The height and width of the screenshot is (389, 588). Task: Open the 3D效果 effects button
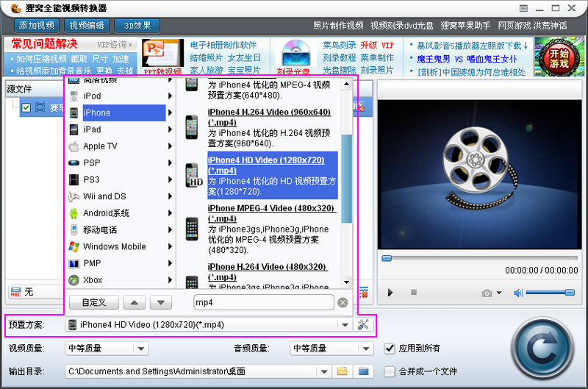pyautogui.click(x=137, y=26)
